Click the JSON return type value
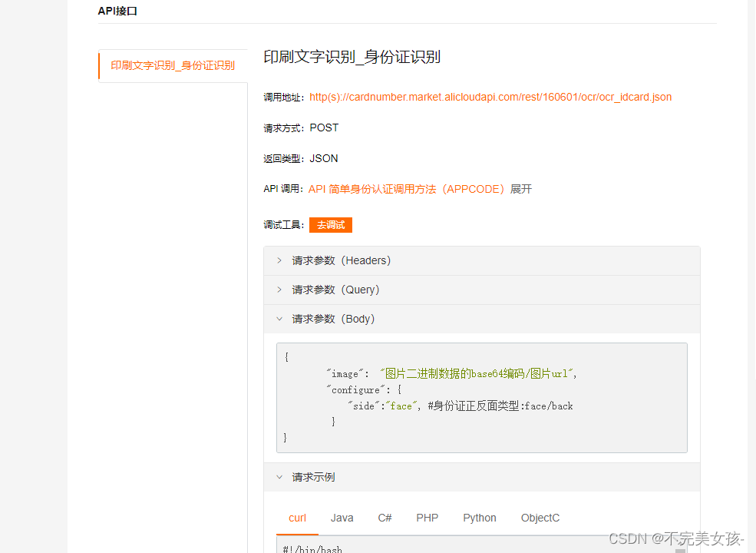This screenshot has width=756, height=553. coord(324,159)
